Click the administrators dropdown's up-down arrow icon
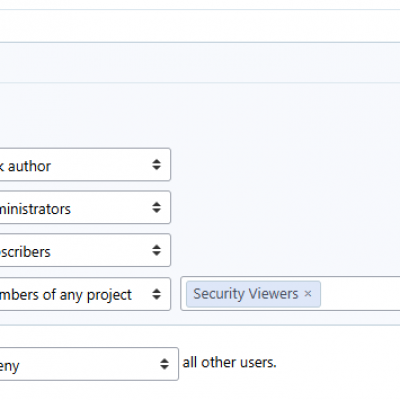The image size is (400, 400). (156, 207)
